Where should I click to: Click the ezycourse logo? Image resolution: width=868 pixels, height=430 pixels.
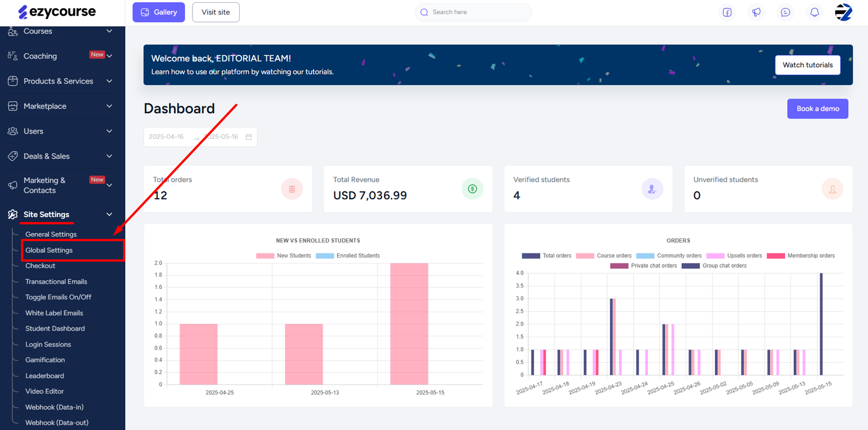(57, 12)
